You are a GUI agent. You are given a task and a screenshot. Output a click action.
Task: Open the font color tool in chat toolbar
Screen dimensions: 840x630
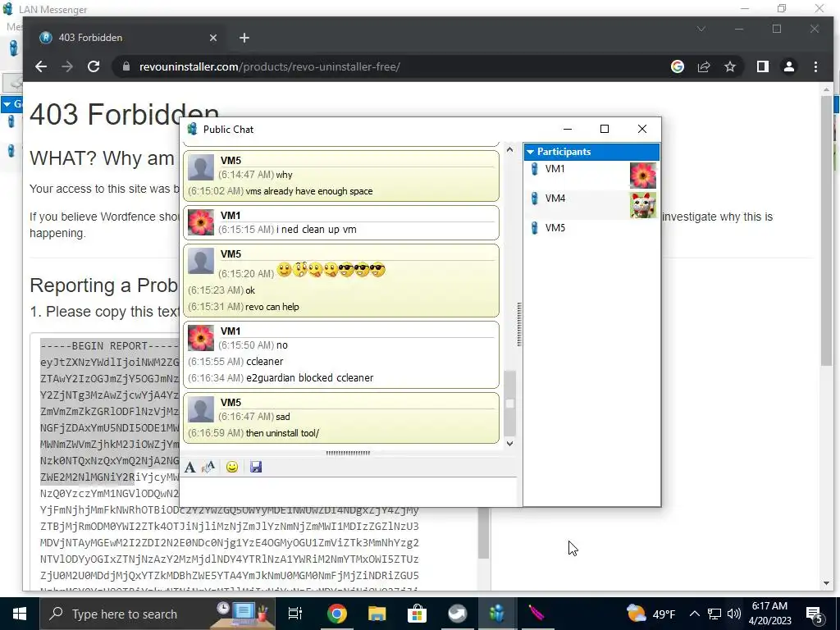pyautogui.click(x=208, y=467)
